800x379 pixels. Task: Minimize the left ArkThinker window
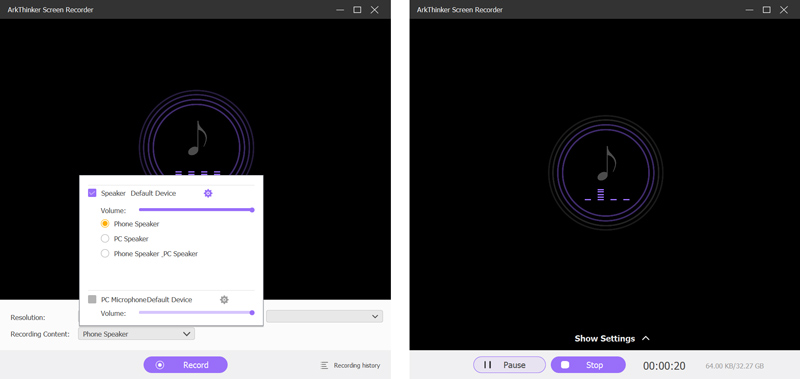pyautogui.click(x=340, y=10)
